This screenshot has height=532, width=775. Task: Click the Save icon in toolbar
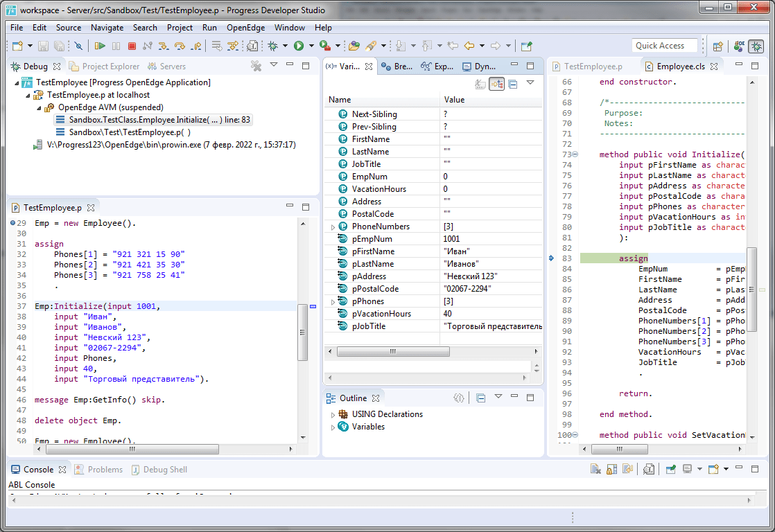(x=44, y=46)
